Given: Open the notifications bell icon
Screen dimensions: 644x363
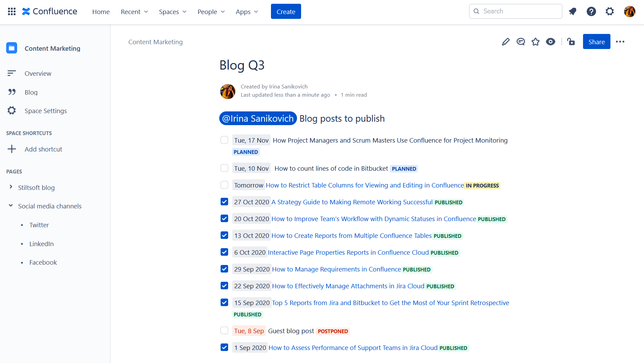Looking at the screenshot, I should click(572, 12).
